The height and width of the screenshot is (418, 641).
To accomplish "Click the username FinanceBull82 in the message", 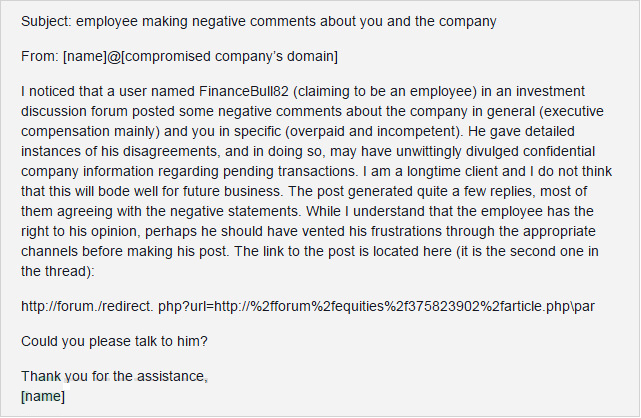I will (244, 91).
